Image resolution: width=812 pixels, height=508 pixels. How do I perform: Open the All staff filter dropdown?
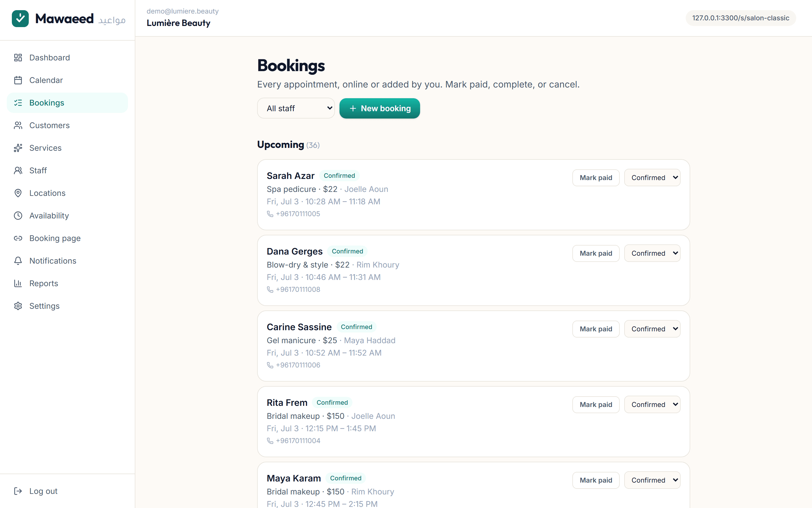[296, 108]
